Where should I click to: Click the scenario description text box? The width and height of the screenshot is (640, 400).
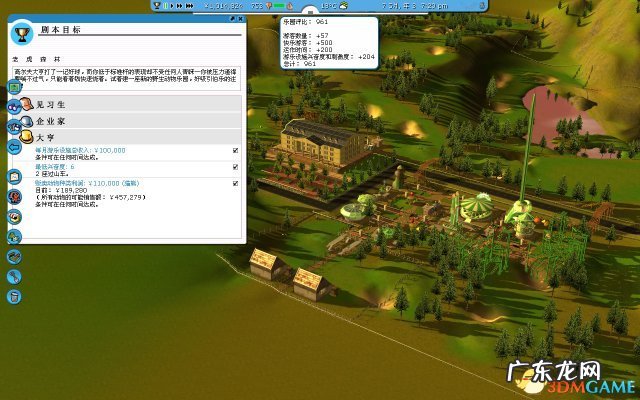pos(127,78)
